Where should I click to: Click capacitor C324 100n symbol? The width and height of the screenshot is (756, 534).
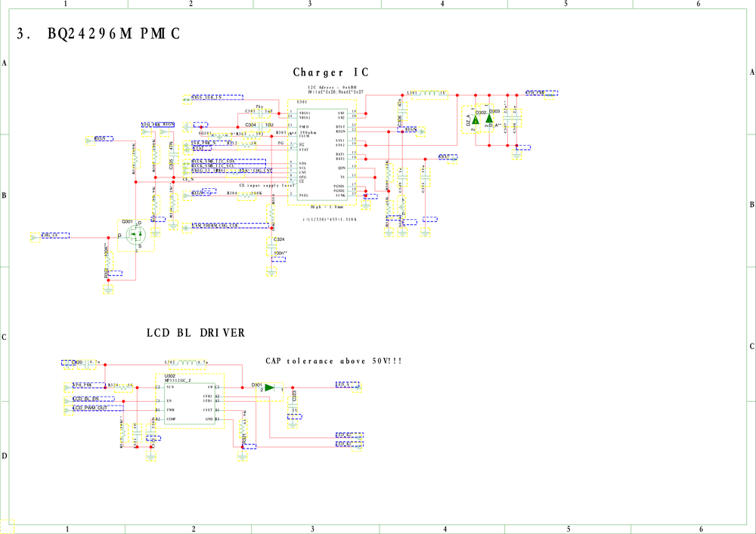click(x=271, y=246)
